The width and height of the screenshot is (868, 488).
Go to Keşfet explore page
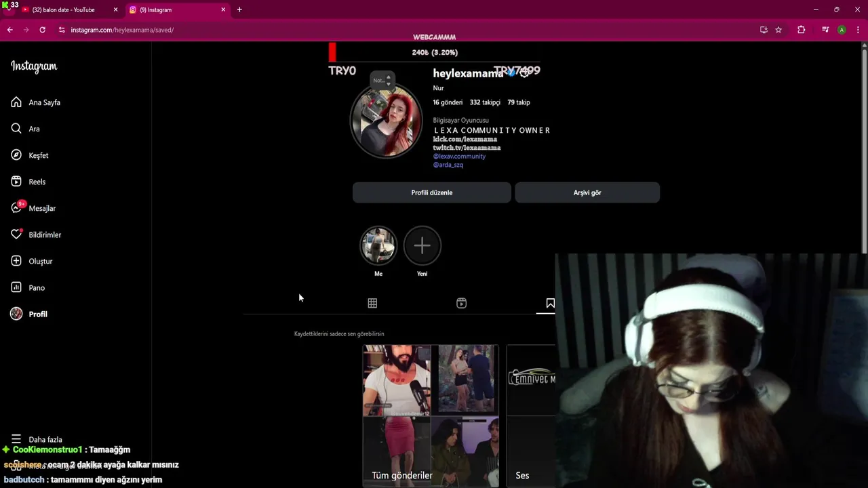[29, 155]
